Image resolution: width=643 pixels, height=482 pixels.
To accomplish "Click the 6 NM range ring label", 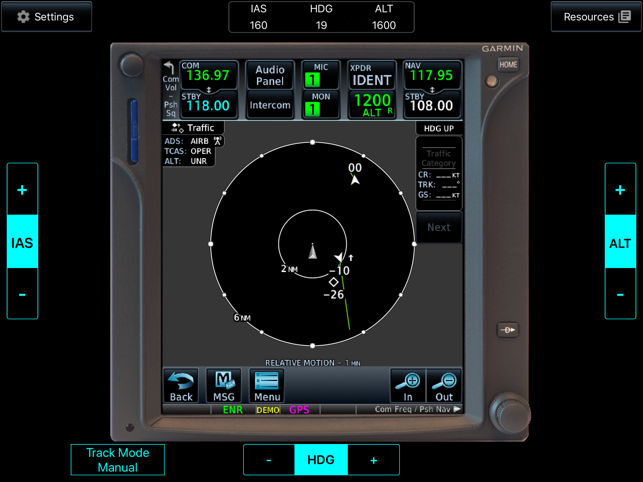I will pyautogui.click(x=242, y=318).
